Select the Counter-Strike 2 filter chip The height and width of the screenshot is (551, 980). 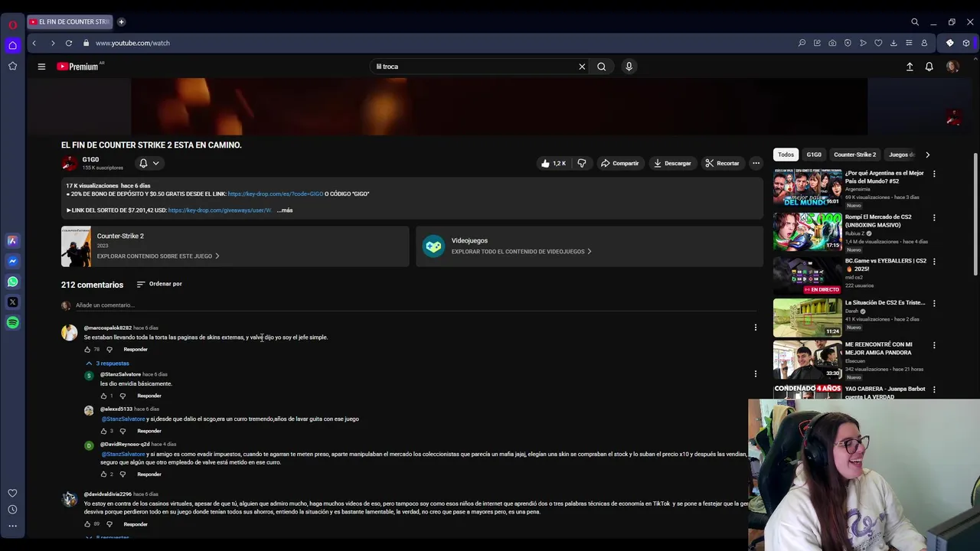click(854, 155)
